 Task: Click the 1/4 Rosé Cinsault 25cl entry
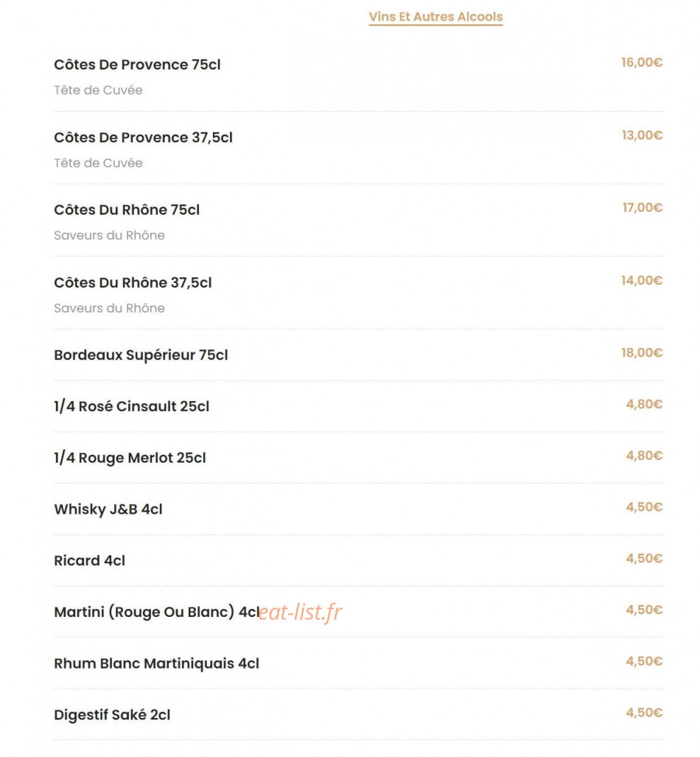click(x=132, y=407)
